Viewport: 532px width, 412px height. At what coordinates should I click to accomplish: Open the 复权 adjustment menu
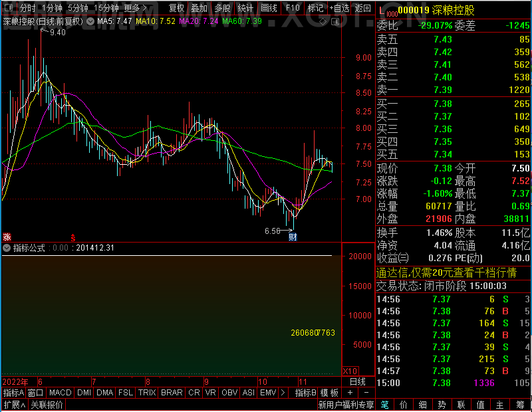176,8
